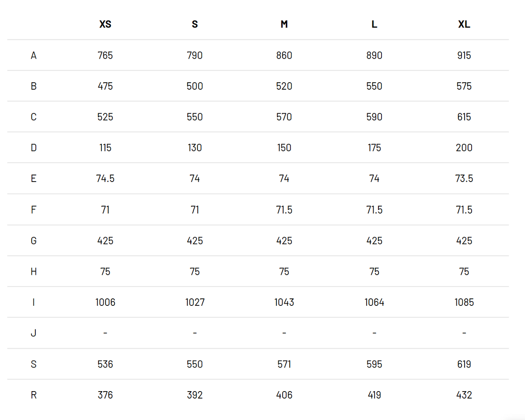Click the XS size column header

(105, 24)
